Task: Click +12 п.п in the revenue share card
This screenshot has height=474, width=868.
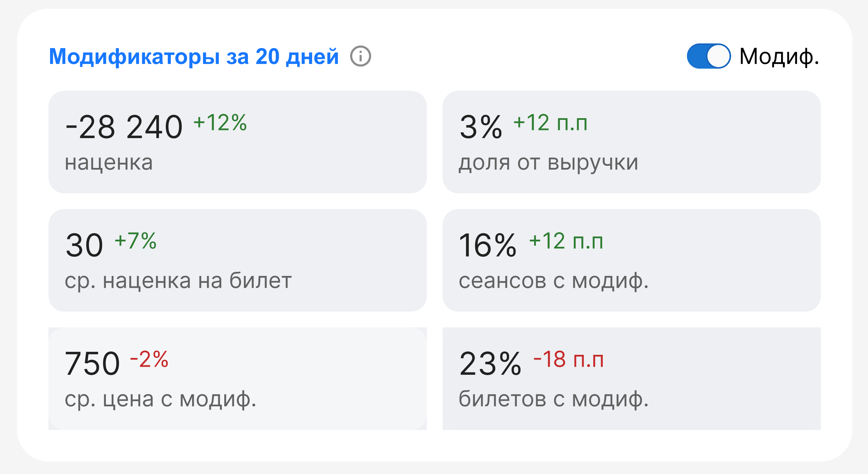Action: click(x=550, y=122)
